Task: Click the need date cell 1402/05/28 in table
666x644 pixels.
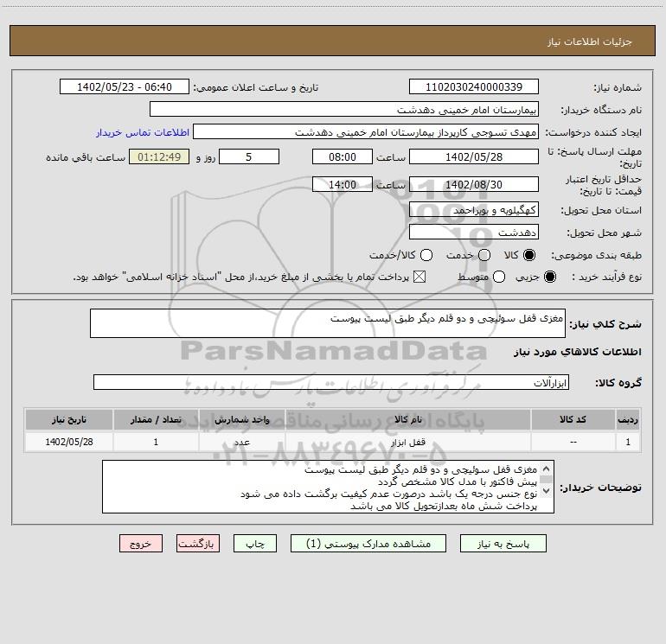Action: point(69,442)
